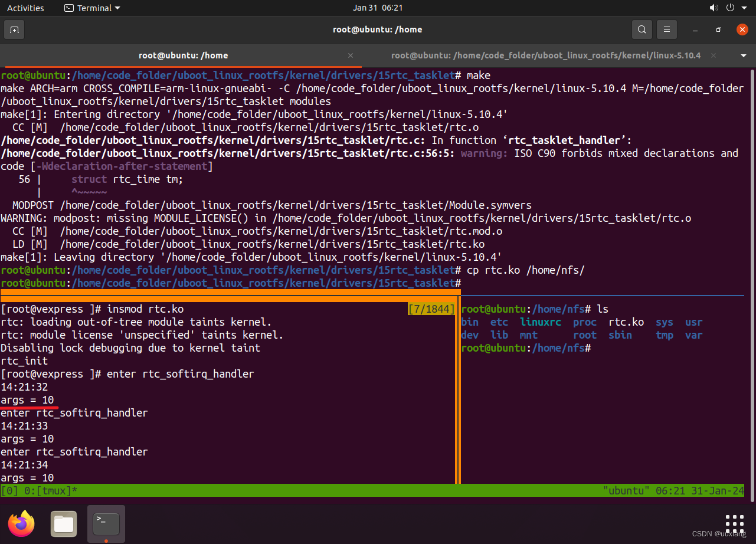Click the tmux status clock 06:21 31-Jan-24
756x544 pixels.
700,491
